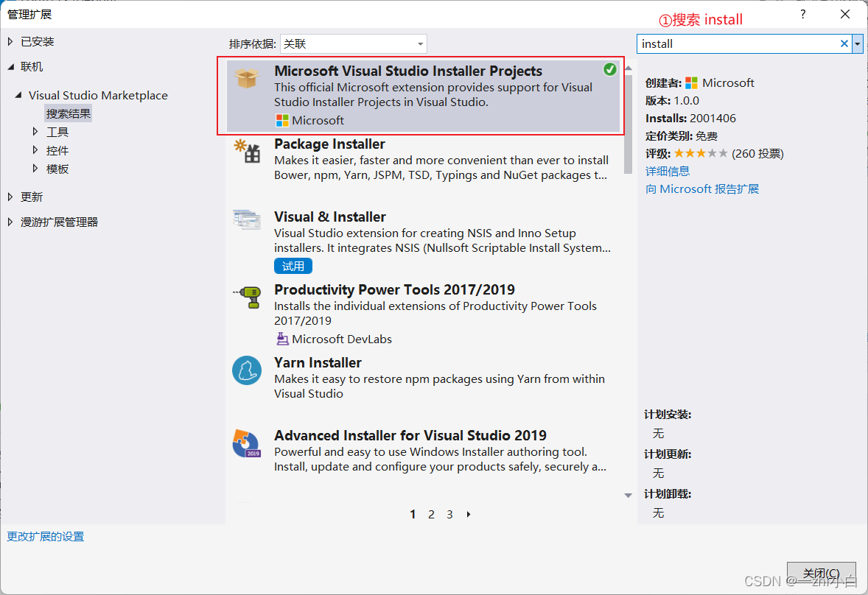This screenshot has width=868, height=595.
Task: Click the install search input field
Action: click(738, 43)
